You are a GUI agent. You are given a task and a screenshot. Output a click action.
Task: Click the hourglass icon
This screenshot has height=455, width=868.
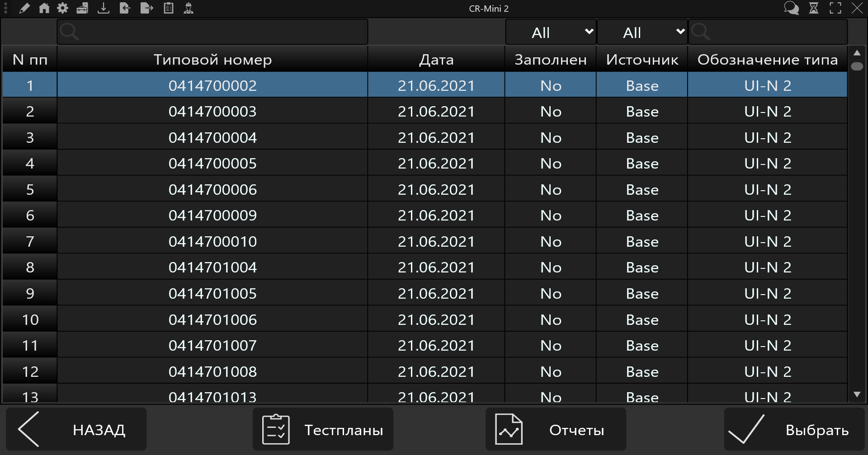tap(814, 8)
